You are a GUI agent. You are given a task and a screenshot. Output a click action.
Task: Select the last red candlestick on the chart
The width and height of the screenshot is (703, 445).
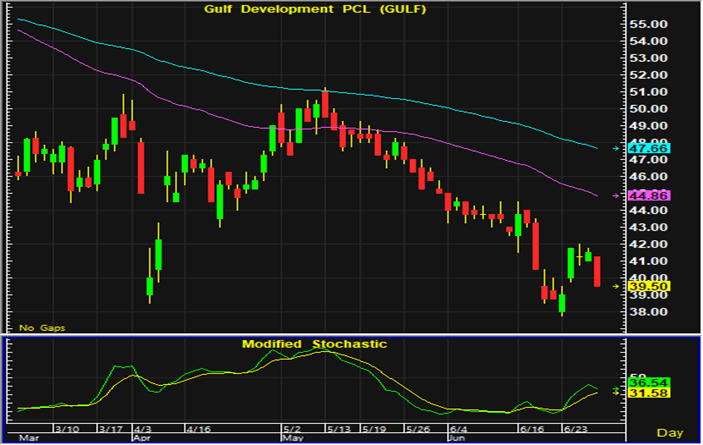coord(597,271)
